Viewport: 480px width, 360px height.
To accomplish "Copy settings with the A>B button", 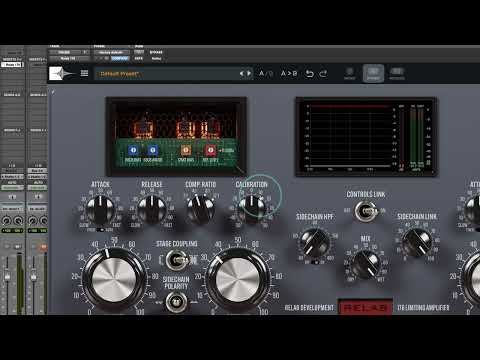I will [x=289, y=73].
